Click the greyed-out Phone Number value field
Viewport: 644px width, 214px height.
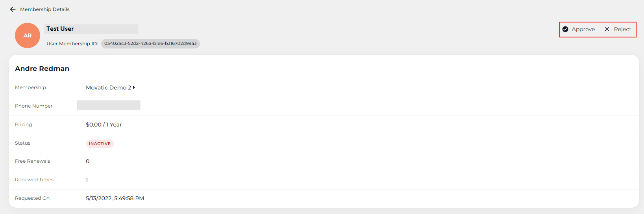coord(109,105)
